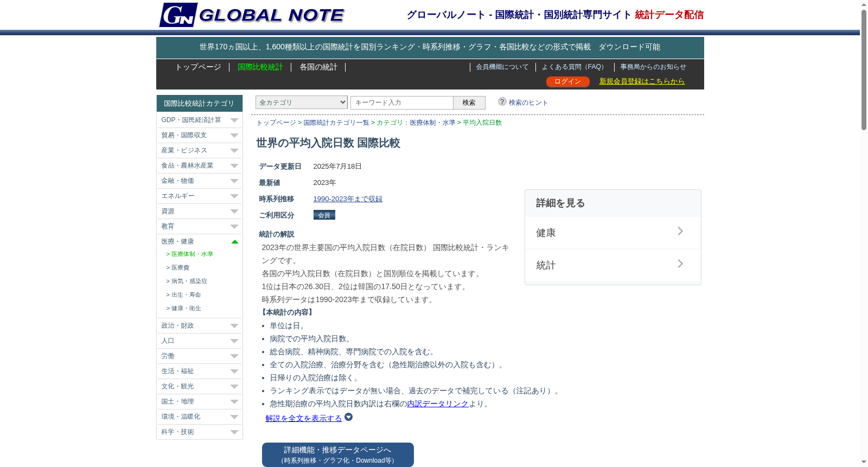This screenshot has width=868, height=467.
Task: Click the scrollbar up arrow
Action: click(x=864, y=4)
